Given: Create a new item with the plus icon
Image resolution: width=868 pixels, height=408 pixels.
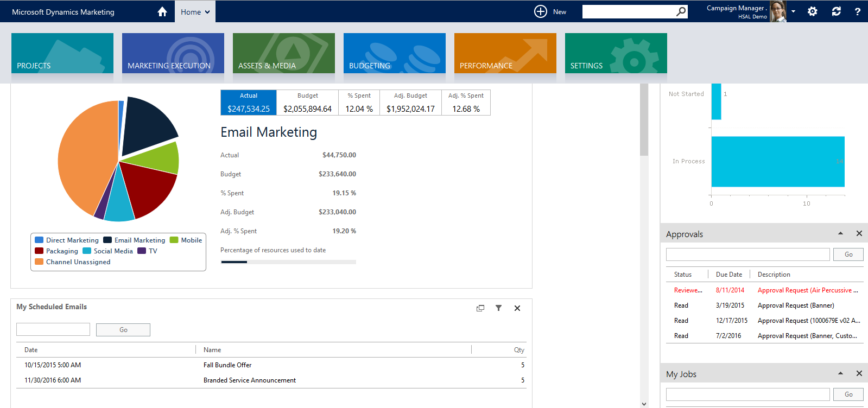Looking at the screenshot, I should (541, 11).
